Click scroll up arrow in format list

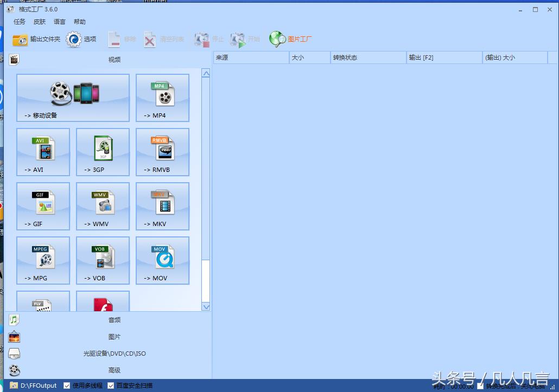click(206, 74)
